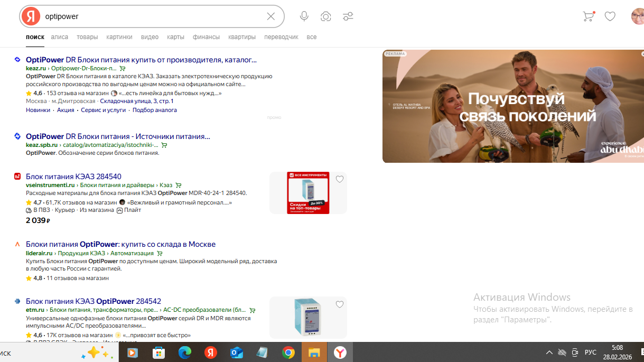Open 'Блоки питания OptiPower: купить со склада' result
Viewport: 644px width, 362px height.
[x=120, y=244]
